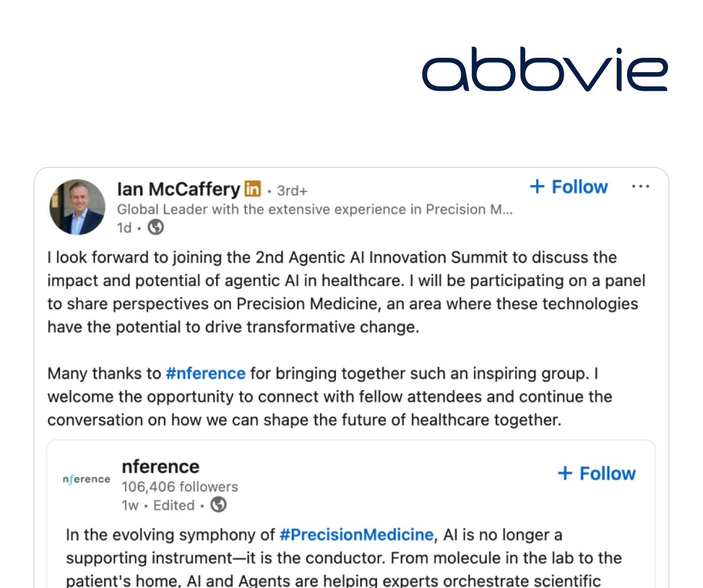Click the plus icon beside nference Follow

pos(565,473)
